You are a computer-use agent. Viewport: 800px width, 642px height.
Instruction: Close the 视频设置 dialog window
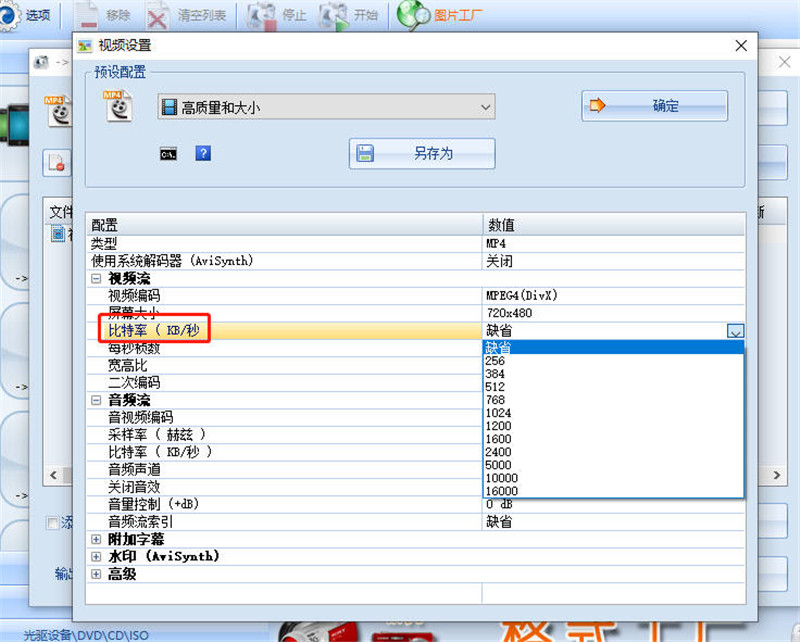coord(741,46)
